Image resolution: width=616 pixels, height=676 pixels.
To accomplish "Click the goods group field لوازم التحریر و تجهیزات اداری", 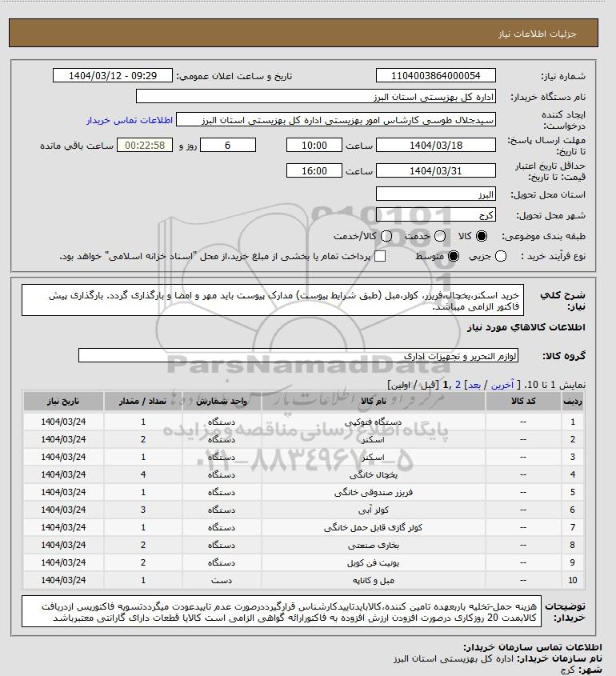I will click(298, 356).
